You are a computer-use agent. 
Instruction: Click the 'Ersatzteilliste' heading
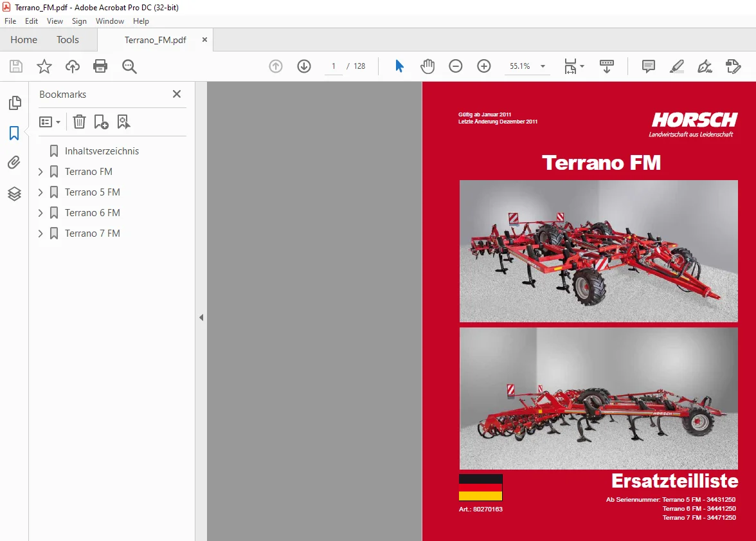674,481
